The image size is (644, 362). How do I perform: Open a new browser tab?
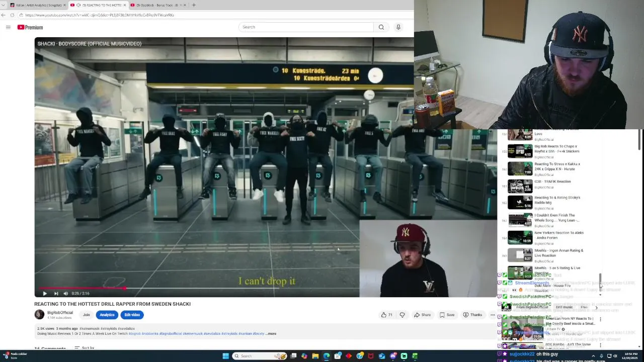coord(194,5)
